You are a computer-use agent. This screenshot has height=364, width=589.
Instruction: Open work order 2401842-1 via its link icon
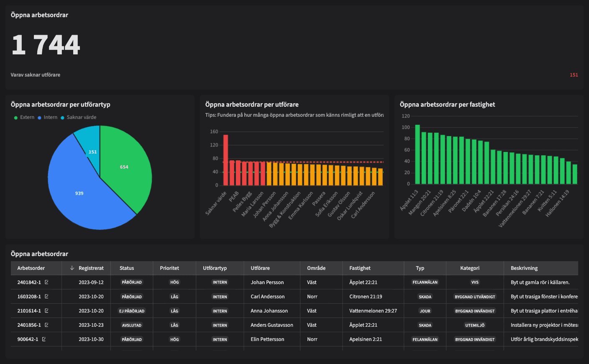[x=46, y=282]
